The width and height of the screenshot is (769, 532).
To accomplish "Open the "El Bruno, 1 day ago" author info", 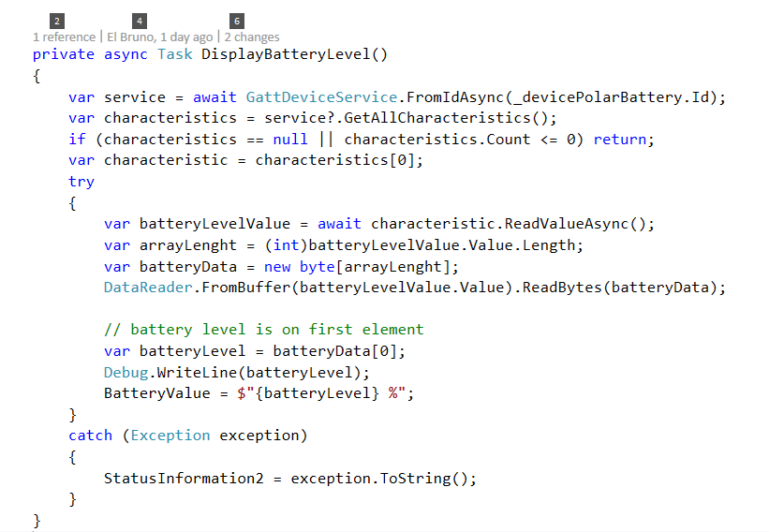I will pos(159,37).
